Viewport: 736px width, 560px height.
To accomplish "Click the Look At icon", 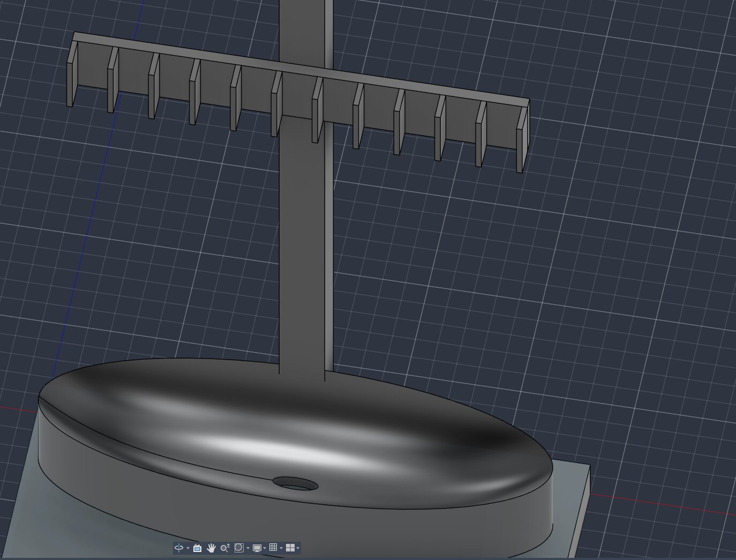I will pos(197,548).
